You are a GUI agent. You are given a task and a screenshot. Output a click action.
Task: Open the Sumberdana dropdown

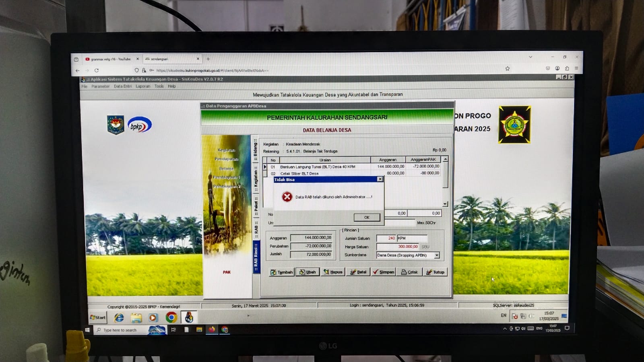[437, 255]
